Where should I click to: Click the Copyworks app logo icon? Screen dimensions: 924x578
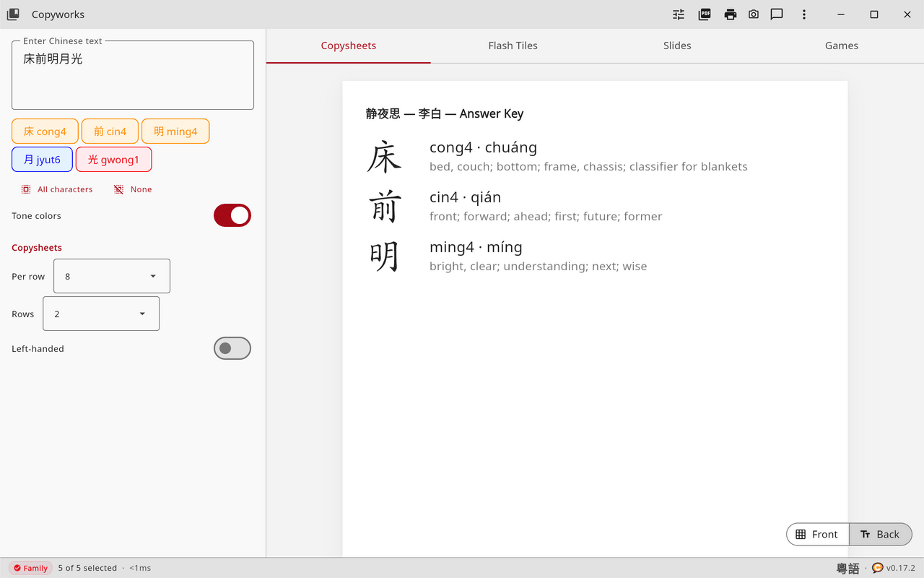point(13,14)
